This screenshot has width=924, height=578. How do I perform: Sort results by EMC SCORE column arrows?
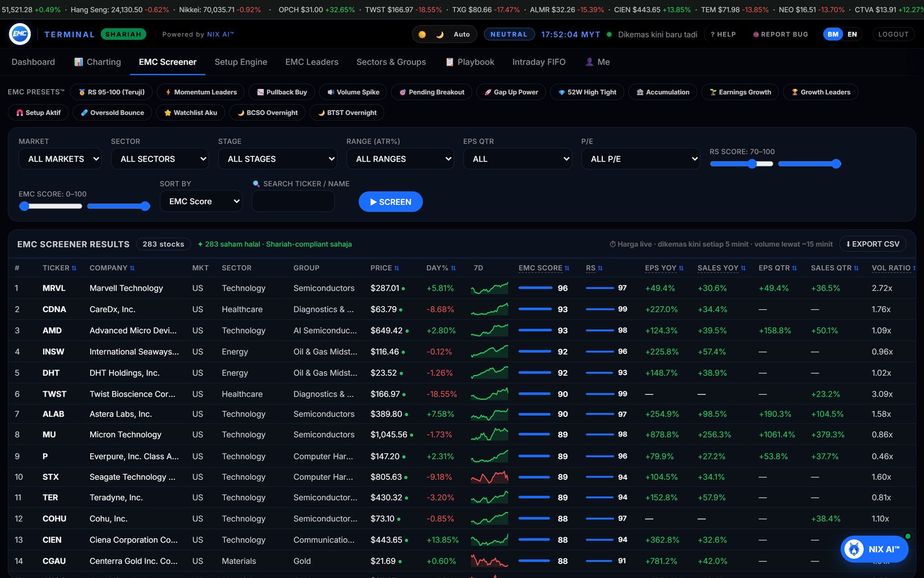(567, 268)
